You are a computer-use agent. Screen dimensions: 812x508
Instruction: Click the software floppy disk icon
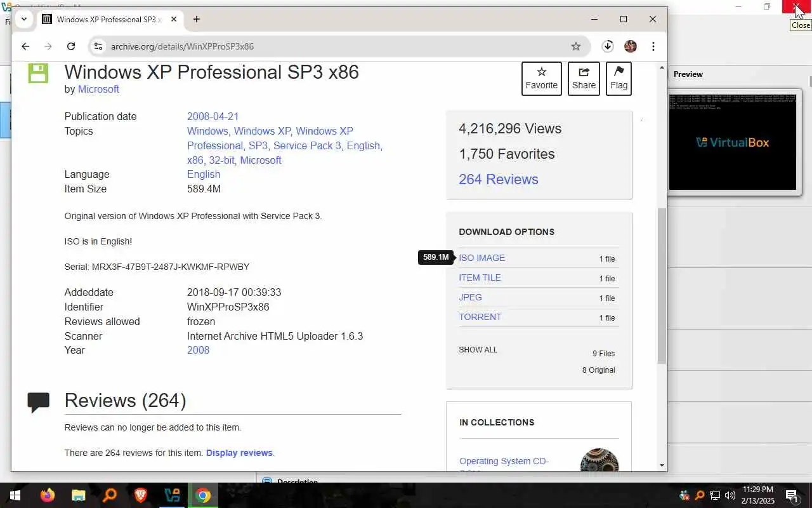[38, 73]
